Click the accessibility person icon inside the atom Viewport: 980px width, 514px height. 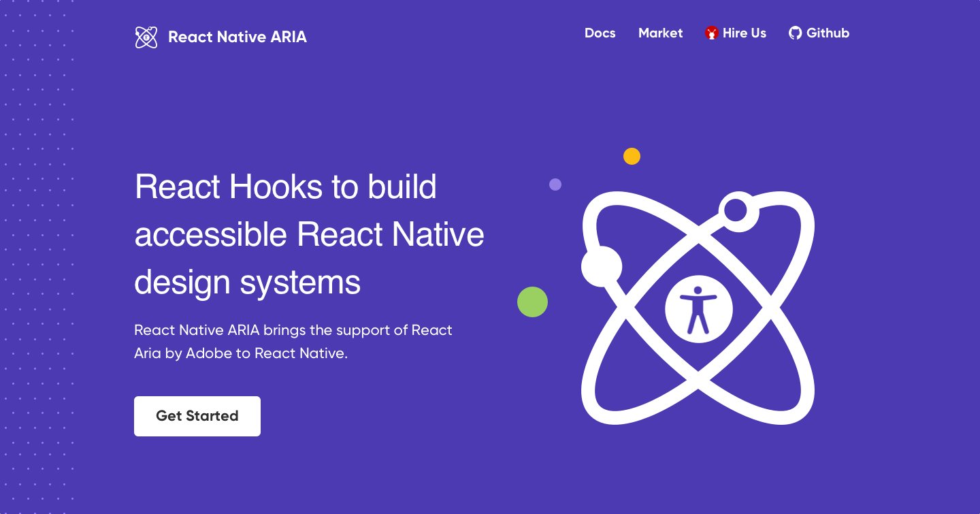tap(699, 308)
